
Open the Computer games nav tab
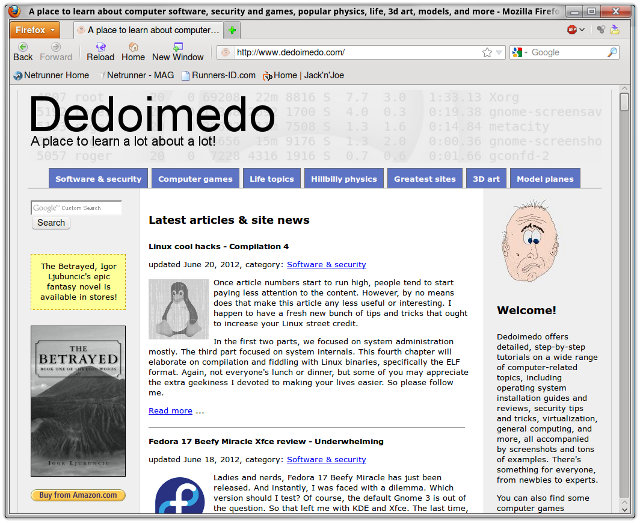pyautogui.click(x=195, y=178)
